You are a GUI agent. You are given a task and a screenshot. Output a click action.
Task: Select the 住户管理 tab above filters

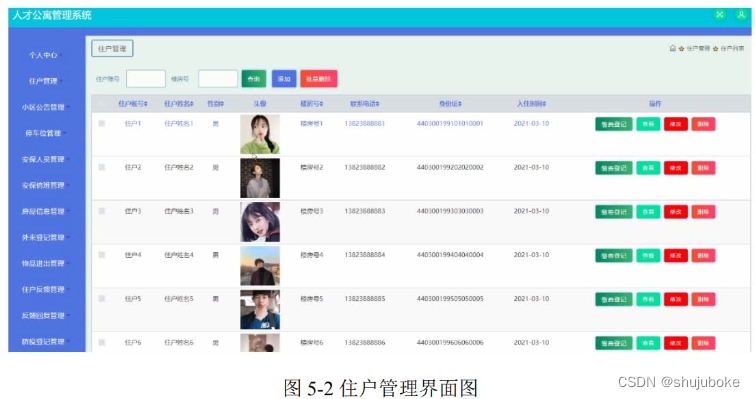click(x=112, y=49)
